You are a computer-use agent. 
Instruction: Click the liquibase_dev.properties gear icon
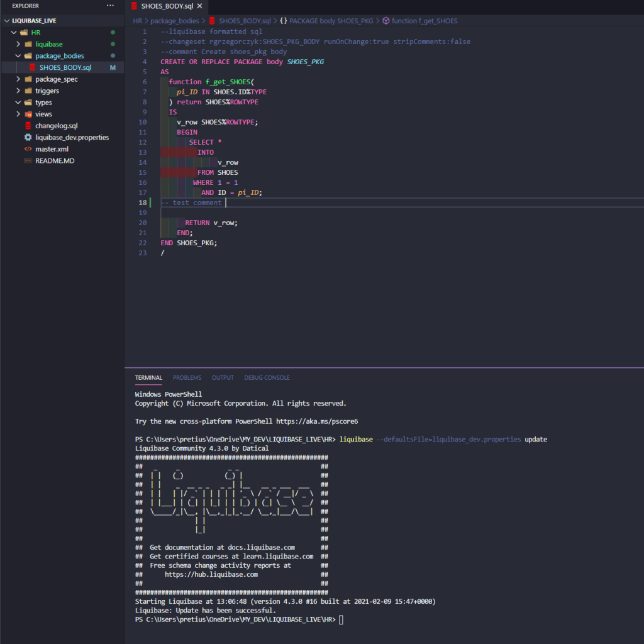point(28,137)
